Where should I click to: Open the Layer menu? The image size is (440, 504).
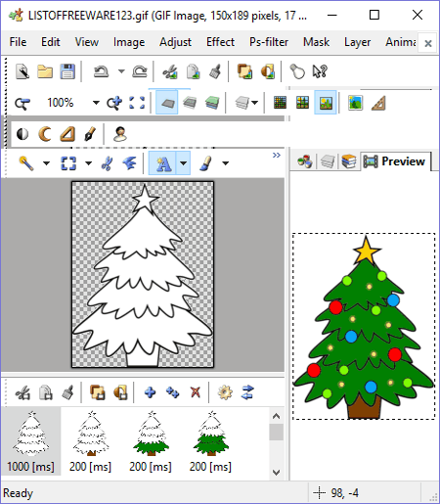[x=358, y=42]
